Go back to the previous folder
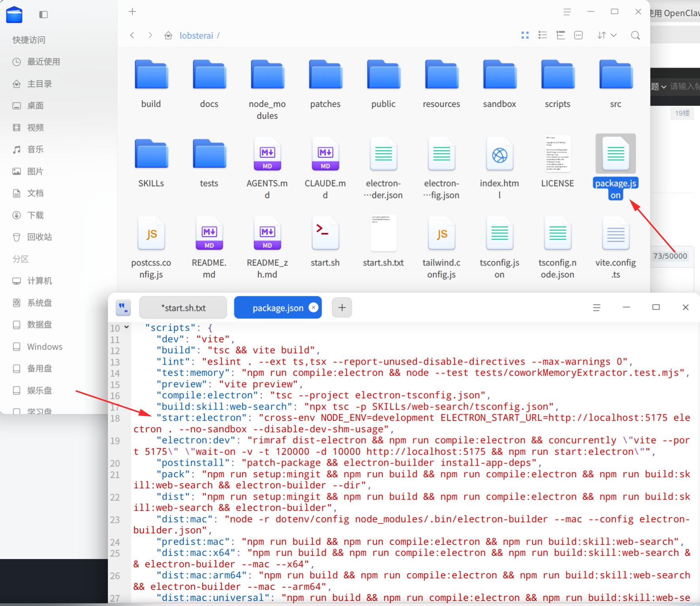 tap(132, 35)
